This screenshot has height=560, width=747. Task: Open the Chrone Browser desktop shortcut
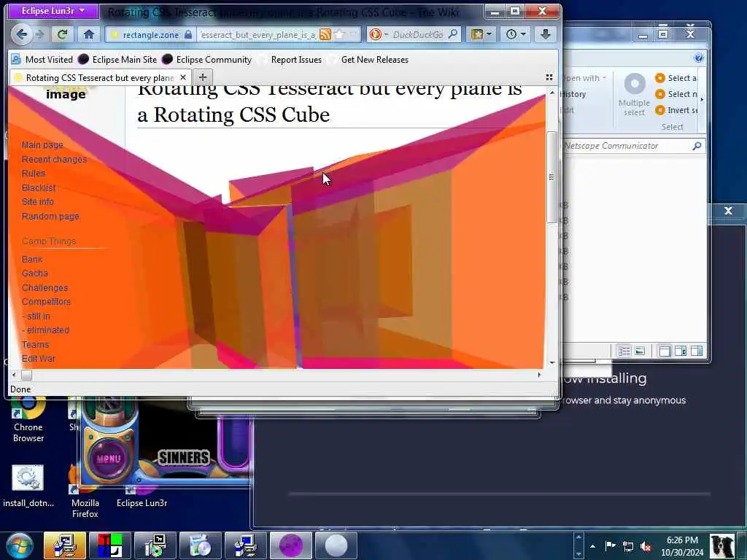tap(28, 421)
